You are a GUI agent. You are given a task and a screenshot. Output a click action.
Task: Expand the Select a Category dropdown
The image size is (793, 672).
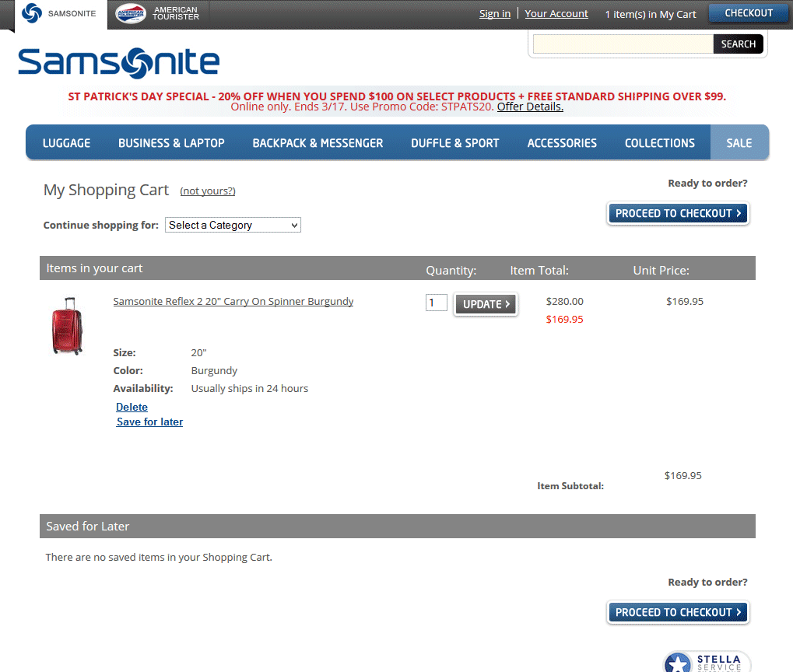(233, 225)
